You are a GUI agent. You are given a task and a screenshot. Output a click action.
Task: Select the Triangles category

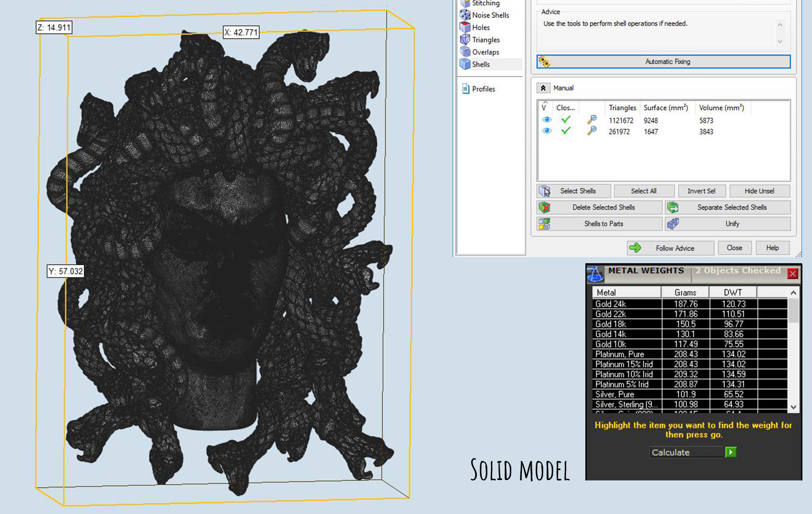pos(486,40)
